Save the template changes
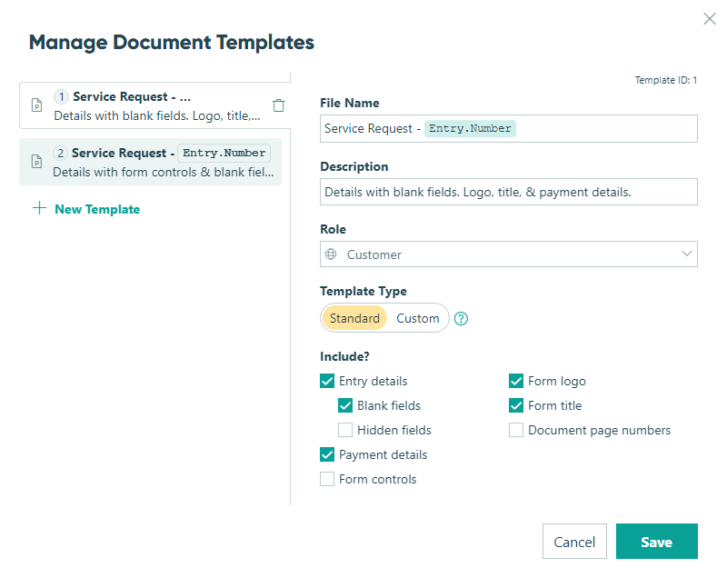The image size is (727, 588). pos(656,541)
